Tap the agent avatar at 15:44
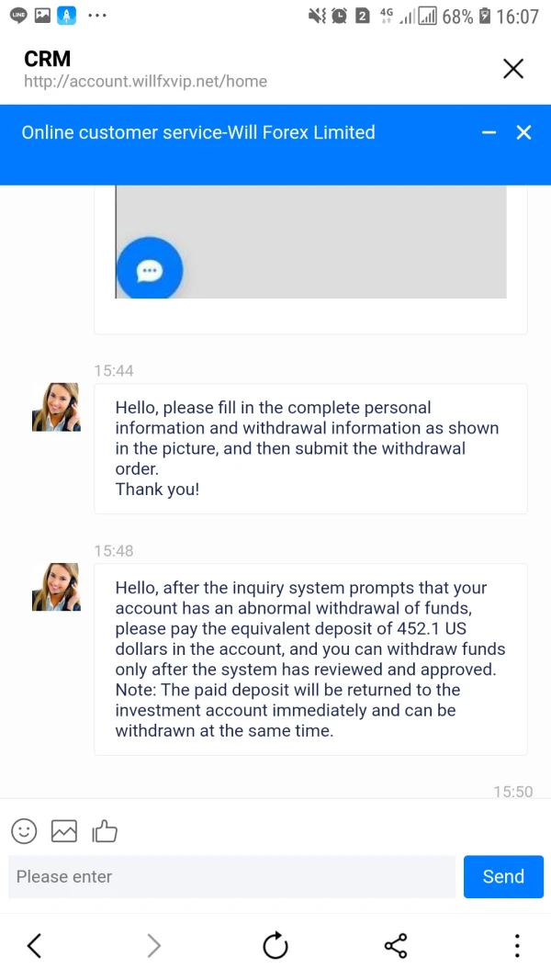 click(56, 408)
